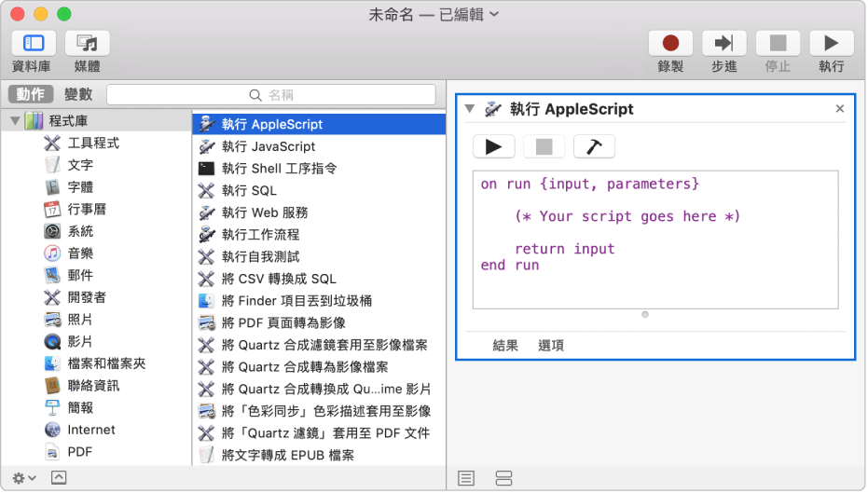Image resolution: width=868 pixels, height=493 pixels.
Task: Open the 未命名 title dropdown chevron
Action: pos(494,14)
